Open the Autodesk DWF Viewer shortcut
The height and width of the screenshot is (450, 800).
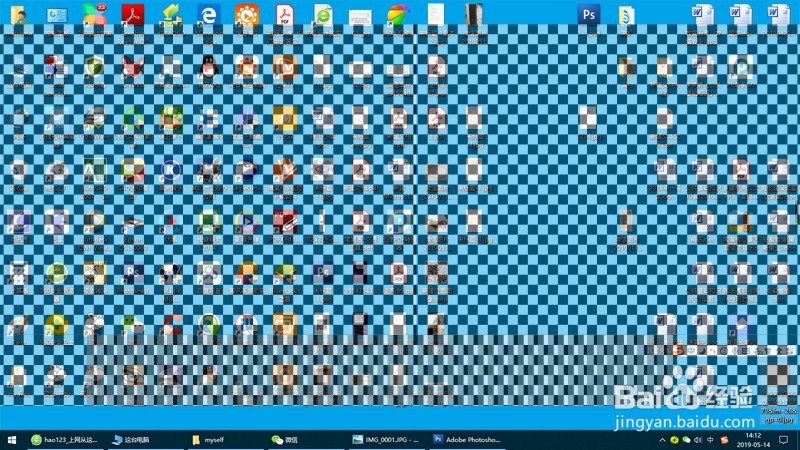pos(95,222)
